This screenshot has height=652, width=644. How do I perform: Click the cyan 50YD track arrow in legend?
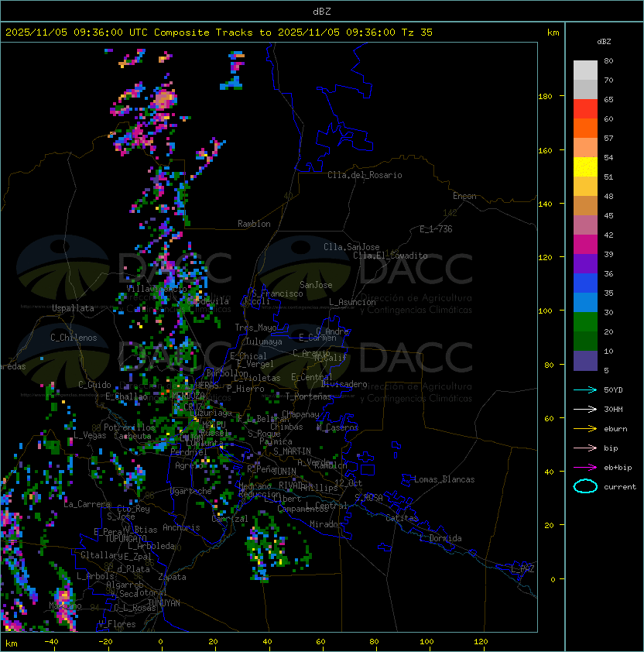585,390
